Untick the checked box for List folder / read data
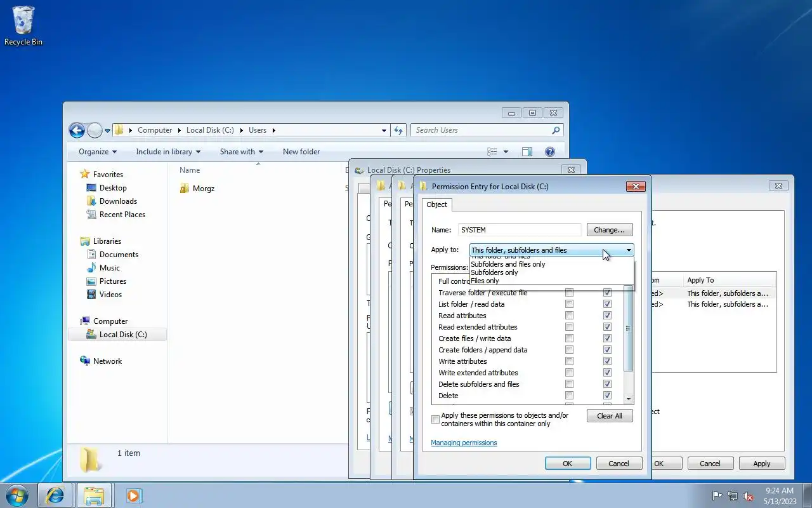 coord(607,304)
